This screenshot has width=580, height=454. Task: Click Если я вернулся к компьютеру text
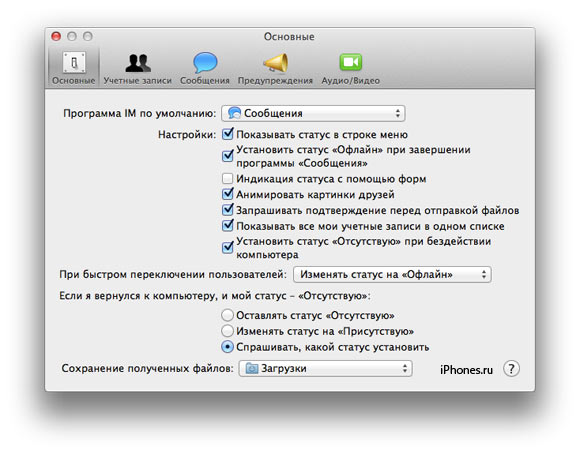tap(215, 296)
